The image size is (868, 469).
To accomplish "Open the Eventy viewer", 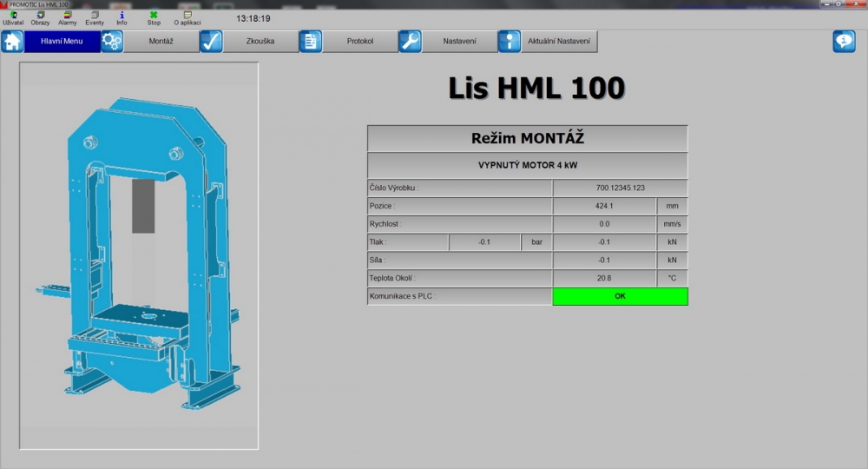I will point(95,18).
